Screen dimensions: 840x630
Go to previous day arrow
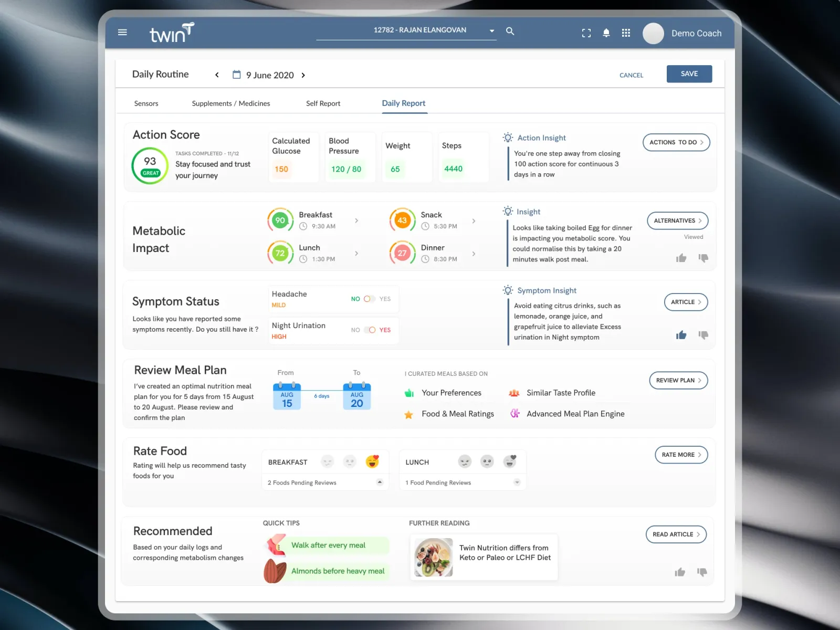tap(217, 75)
